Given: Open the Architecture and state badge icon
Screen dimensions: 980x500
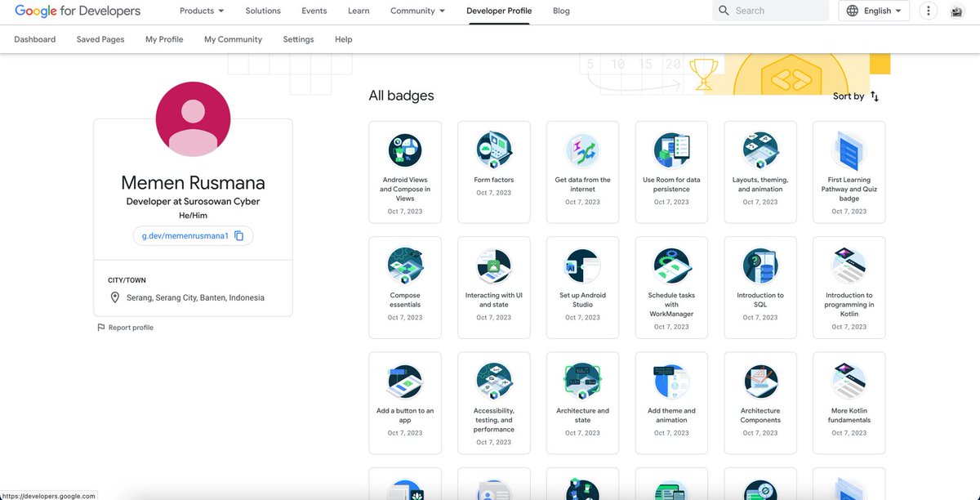Looking at the screenshot, I should (582, 381).
